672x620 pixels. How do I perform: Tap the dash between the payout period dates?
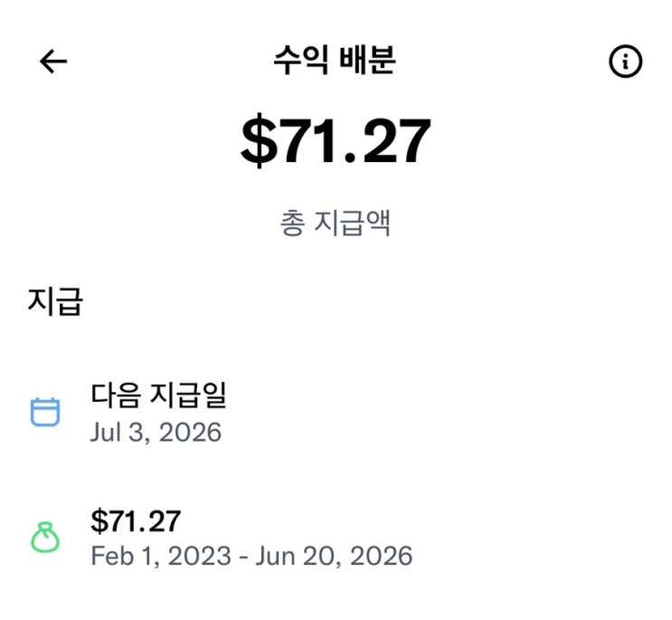click(244, 557)
